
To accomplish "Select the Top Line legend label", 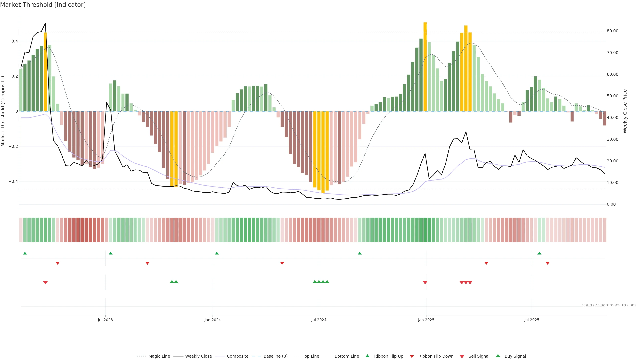I will [311, 356].
